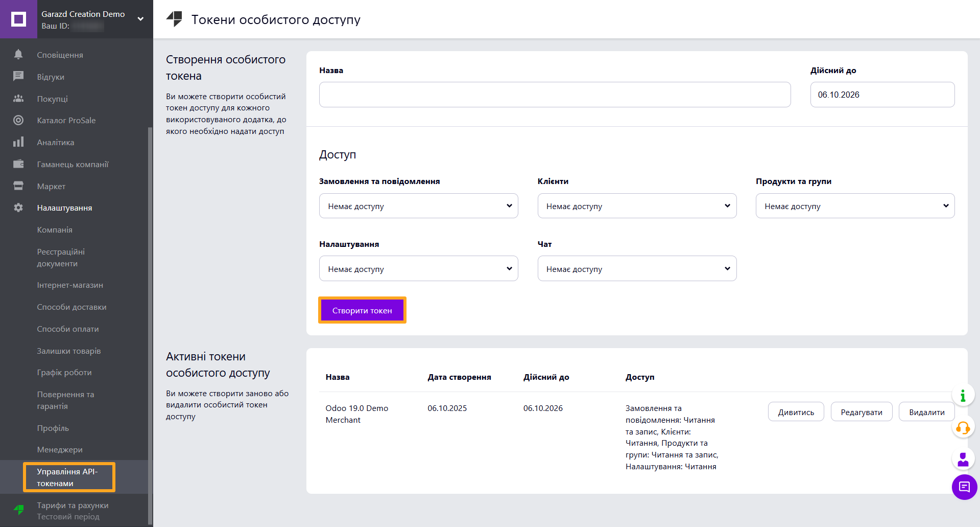This screenshot has height=527, width=980.
Task: Open the support headset icon
Action: 963,428
